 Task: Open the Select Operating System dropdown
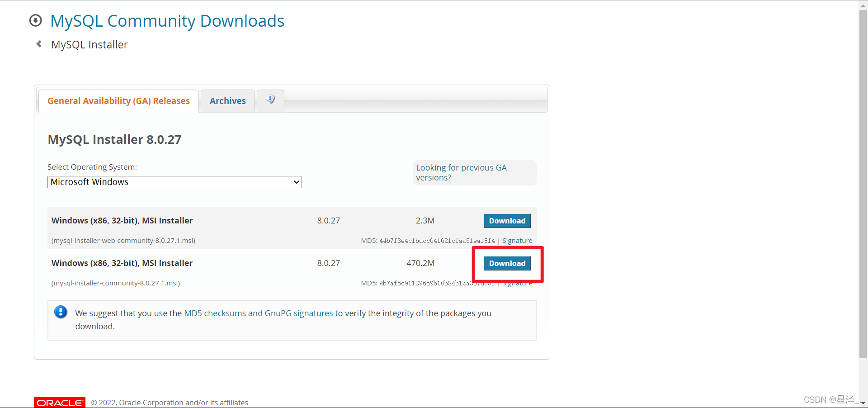point(175,182)
